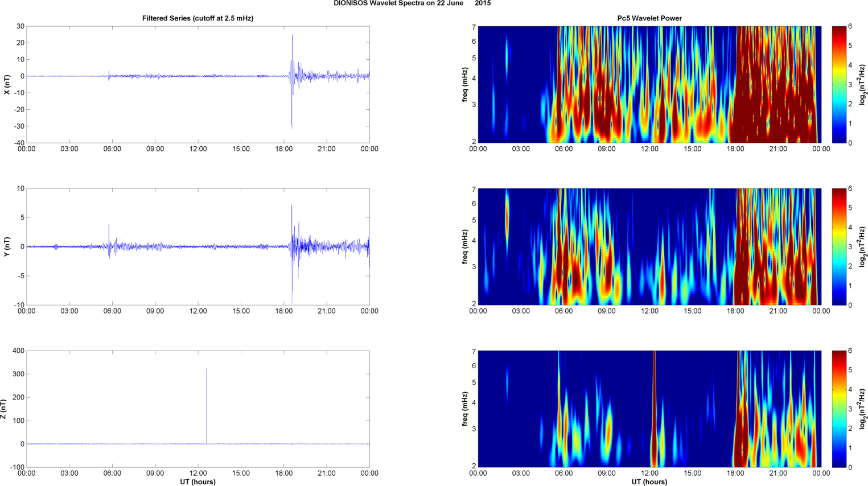Click the '15:00' tick under bottom wavelet plot

[x=693, y=473]
